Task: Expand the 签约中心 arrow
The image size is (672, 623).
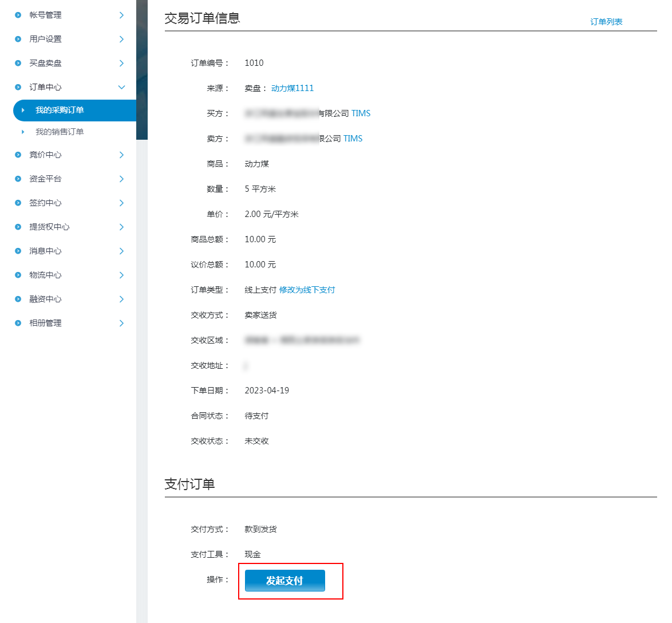Action: click(x=121, y=203)
